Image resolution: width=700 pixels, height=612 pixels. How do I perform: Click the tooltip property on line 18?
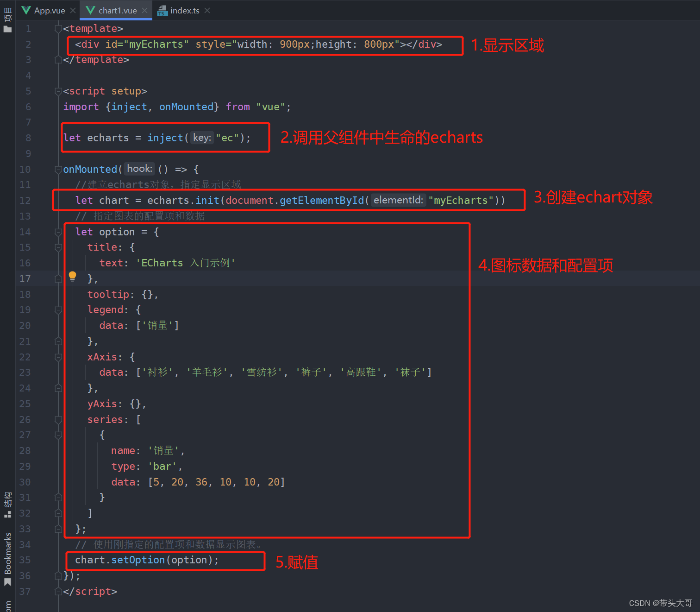point(108,295)
